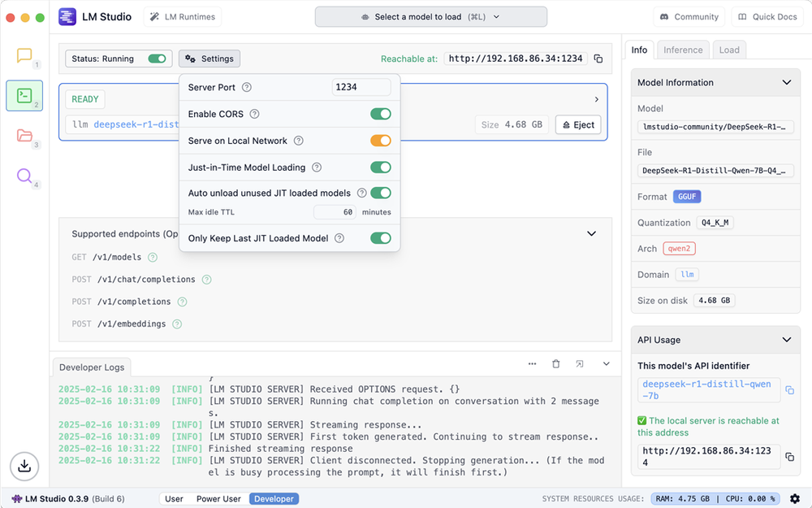The height and width of the screenshot is (508, 812).
Task: Open the Downloads panel
Action: 24,466
